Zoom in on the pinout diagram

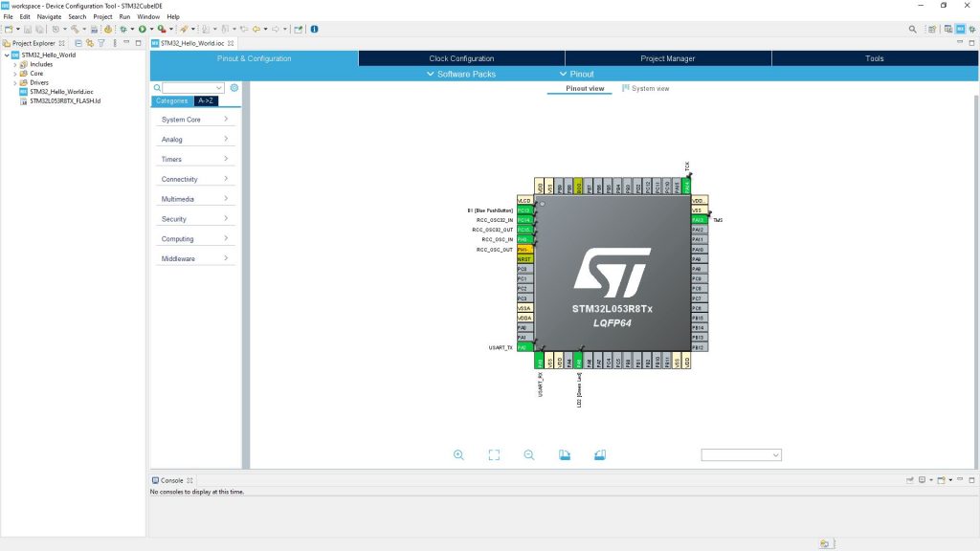coord(458,454)
